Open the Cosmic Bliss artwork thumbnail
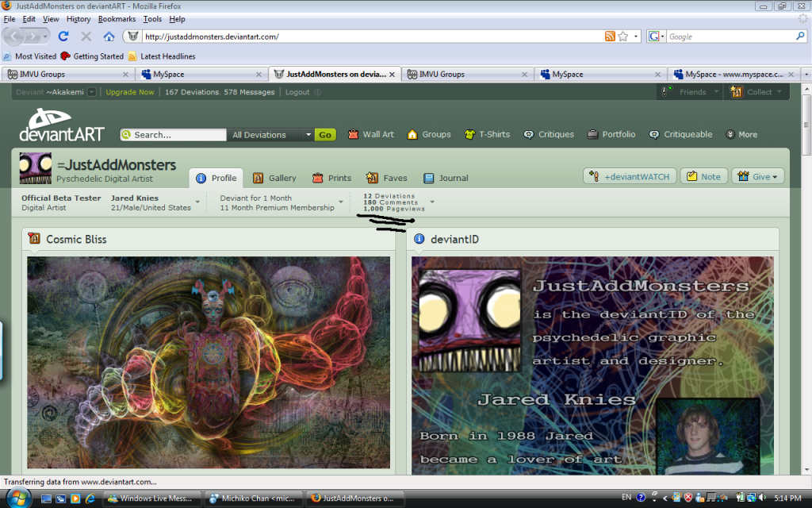The height and width of the screenshot is (508, 812). coord(209,362)
